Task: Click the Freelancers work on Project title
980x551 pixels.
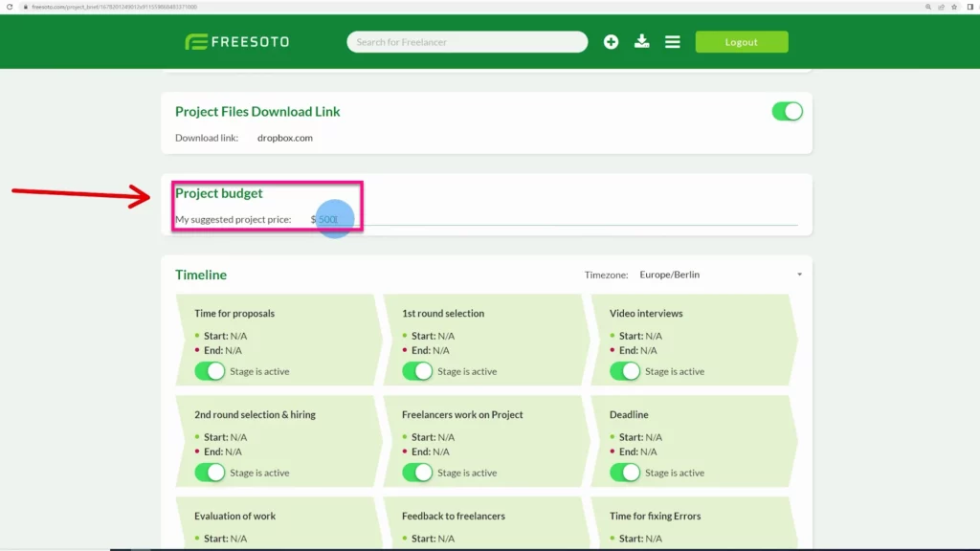Action: 462,415
